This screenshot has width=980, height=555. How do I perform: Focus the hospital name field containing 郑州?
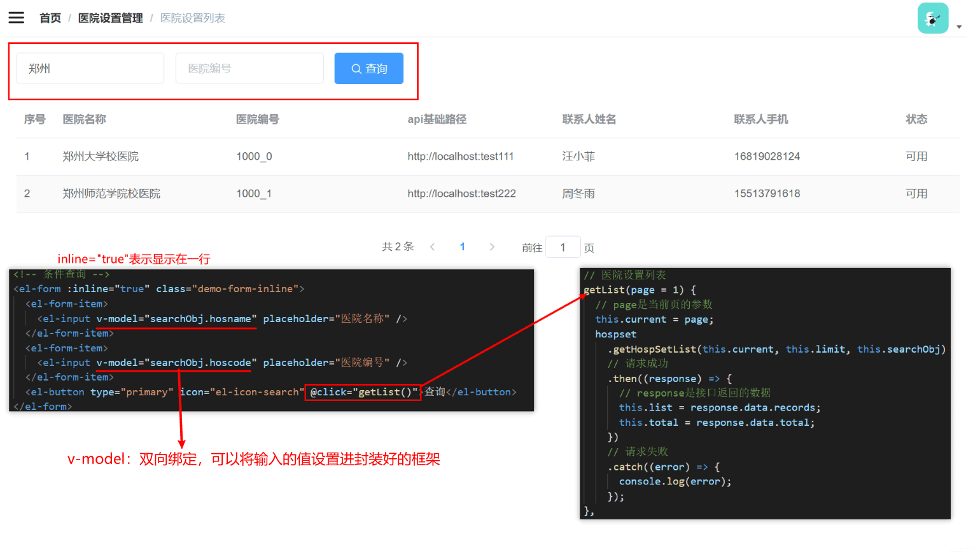click(90, 68)
